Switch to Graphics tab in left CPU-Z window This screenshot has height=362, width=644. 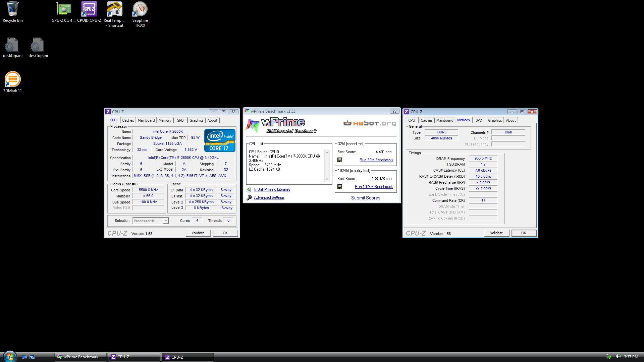(x=196, y=120)
